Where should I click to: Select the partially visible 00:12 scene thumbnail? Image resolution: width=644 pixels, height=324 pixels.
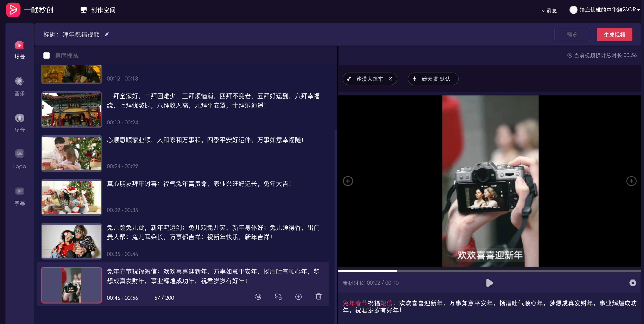[x=72, y=74]
